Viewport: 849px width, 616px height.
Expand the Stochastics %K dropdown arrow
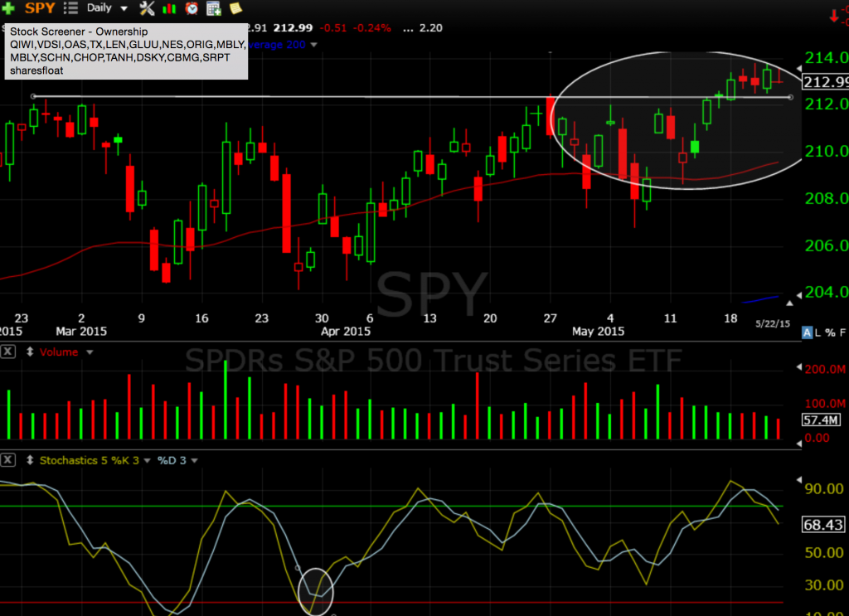pyautogui.click(x=147, y=461)
